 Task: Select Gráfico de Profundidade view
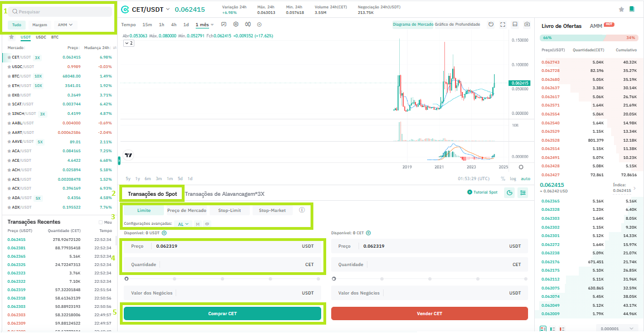click(458, 24)
